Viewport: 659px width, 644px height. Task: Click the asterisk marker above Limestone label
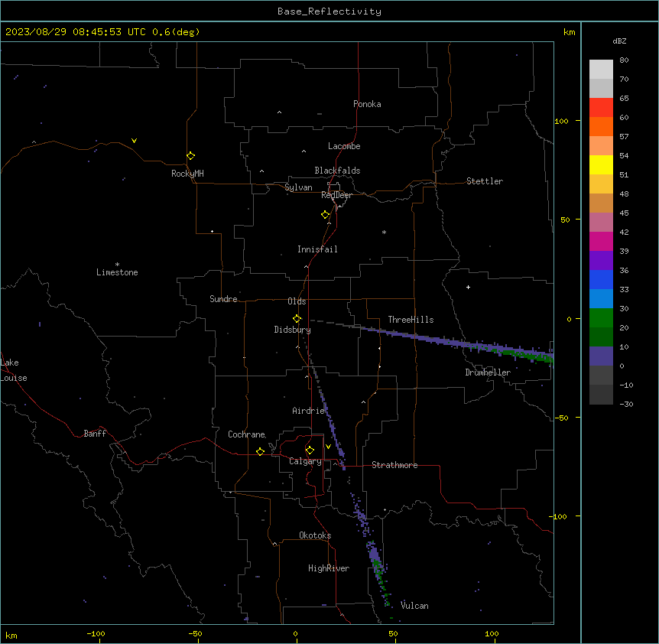tap(117, 265)
